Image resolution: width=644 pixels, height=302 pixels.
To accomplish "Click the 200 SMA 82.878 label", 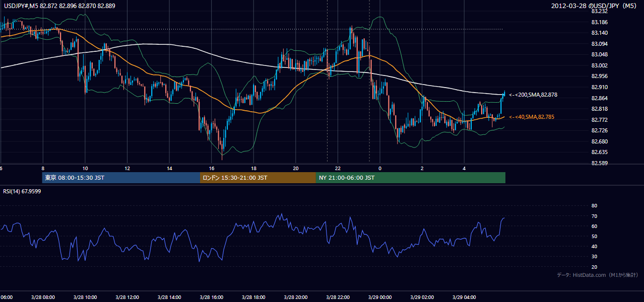I will click(x=533, y=95).
